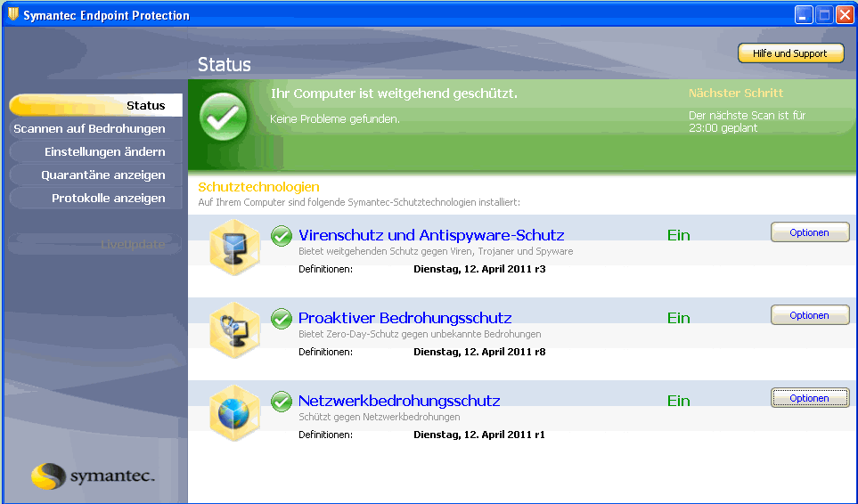
Task: Click Ein status of Netzwerkbedrohungsschutz row
Action: (x=679, y=401)
